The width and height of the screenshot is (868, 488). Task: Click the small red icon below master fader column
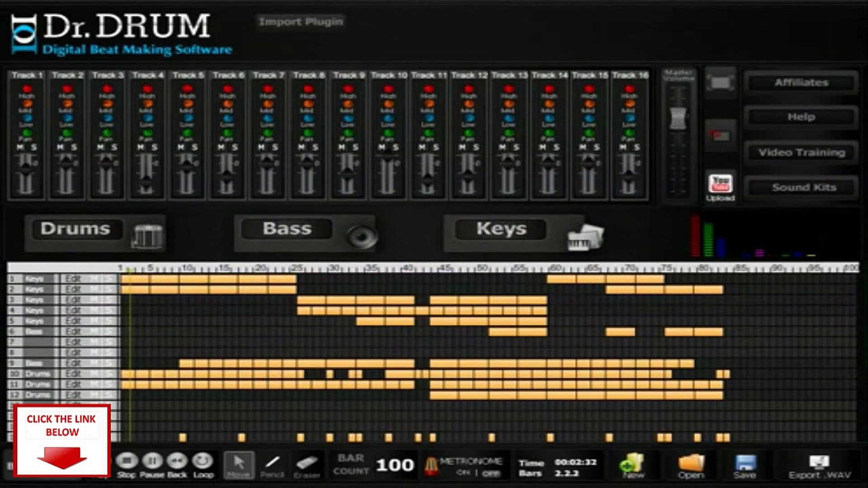(720, 135)
